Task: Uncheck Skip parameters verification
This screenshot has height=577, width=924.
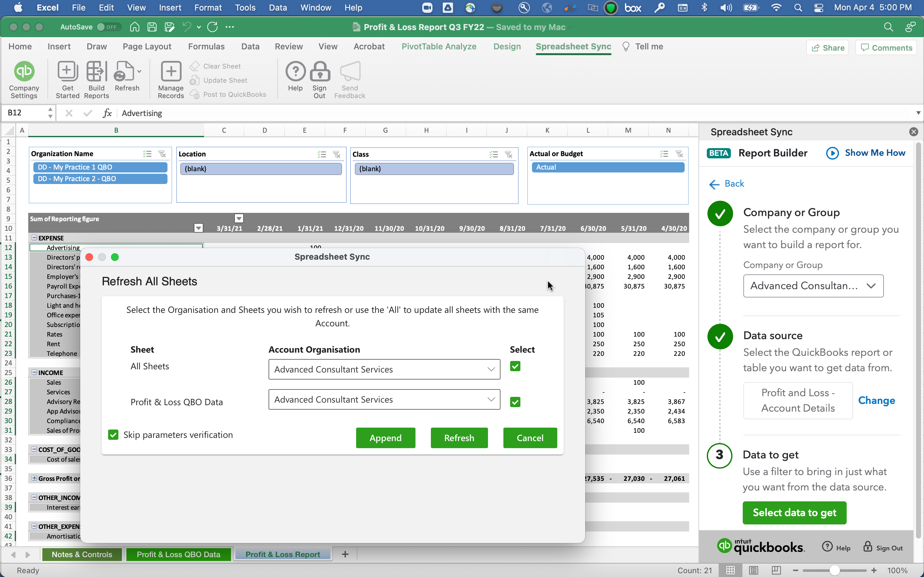Action: [113, 435]
